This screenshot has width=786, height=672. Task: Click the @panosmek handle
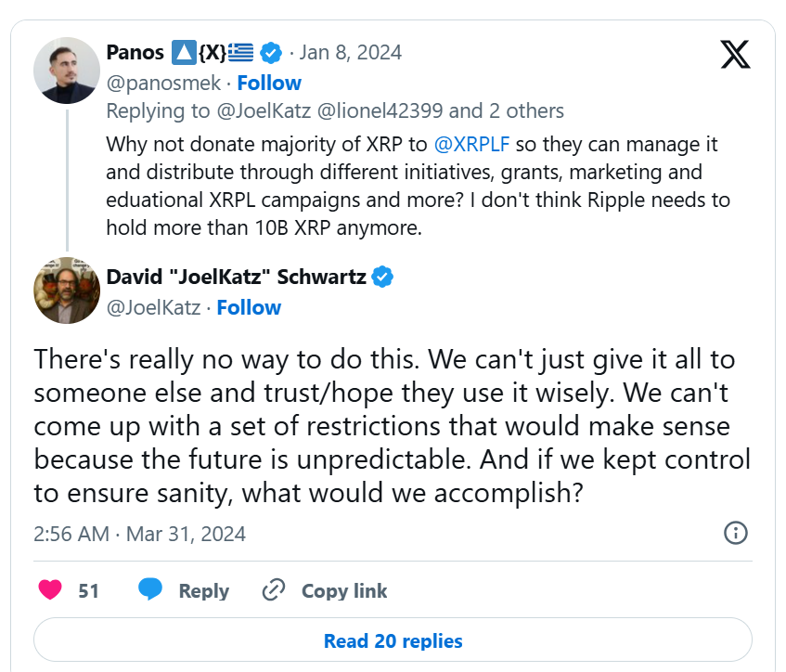(164, 83)
